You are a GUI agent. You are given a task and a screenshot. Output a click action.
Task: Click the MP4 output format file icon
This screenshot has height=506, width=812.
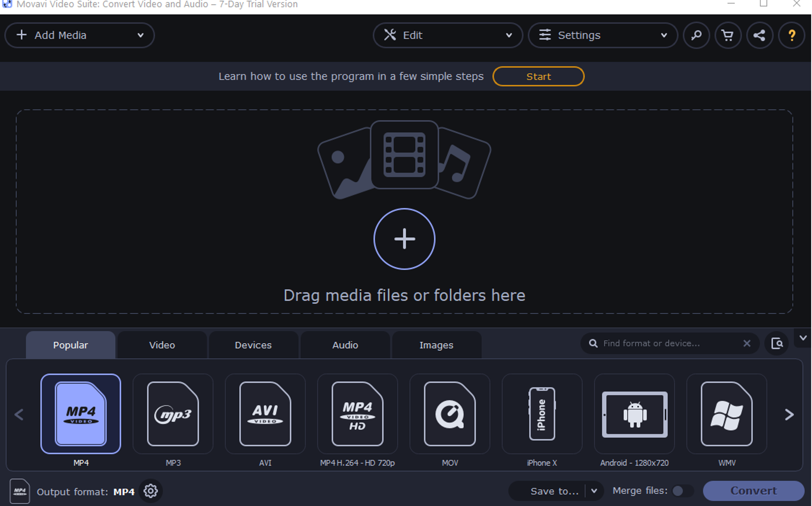(20, 491)
